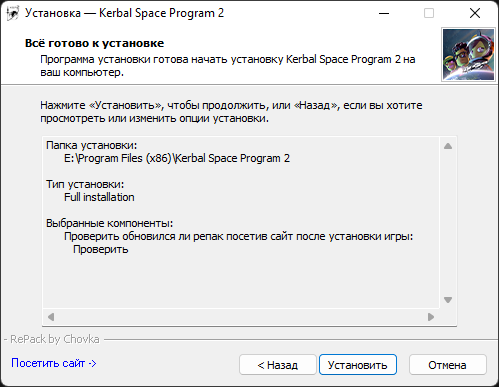Click the scroll left arrow under summary
499x387 pixels.
[x=51, y=317]
